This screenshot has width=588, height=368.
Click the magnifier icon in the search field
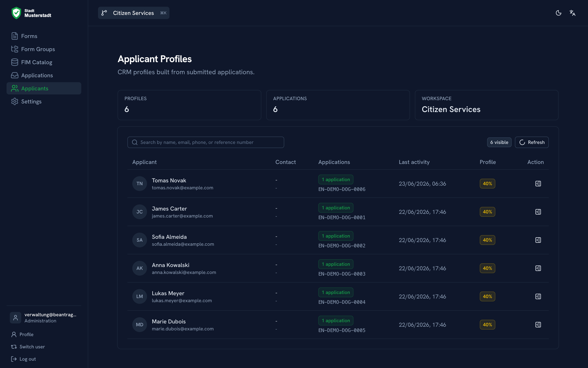[135, 142]
